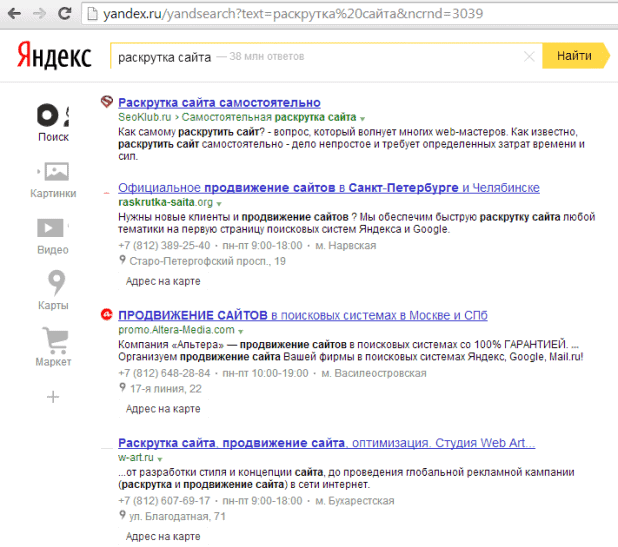Click the browser forward arrow

(x=39, y=14)
